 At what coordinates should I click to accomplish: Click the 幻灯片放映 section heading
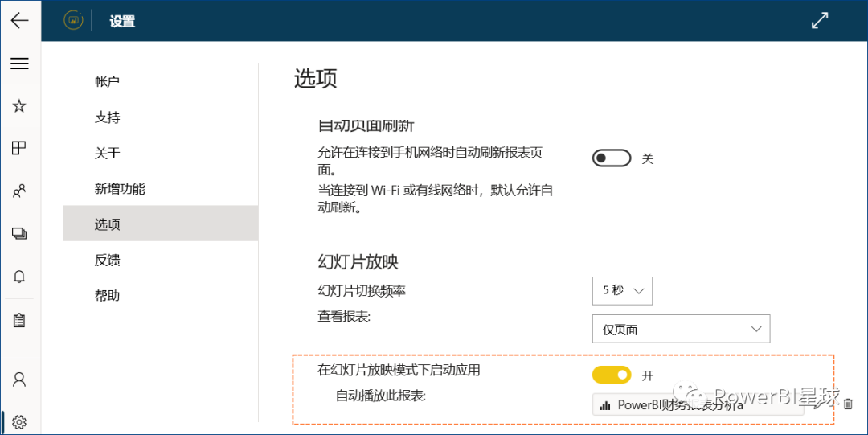(x=358, y=261)
